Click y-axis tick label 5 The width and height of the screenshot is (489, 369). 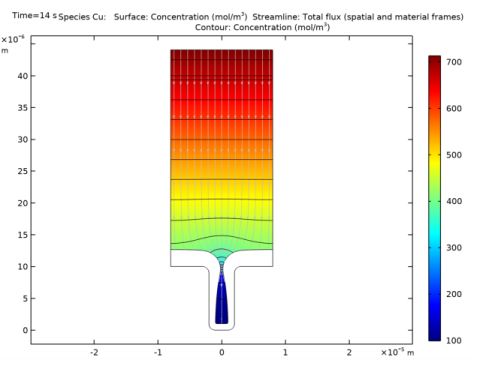pyautogui.click(x=25, y=298)
